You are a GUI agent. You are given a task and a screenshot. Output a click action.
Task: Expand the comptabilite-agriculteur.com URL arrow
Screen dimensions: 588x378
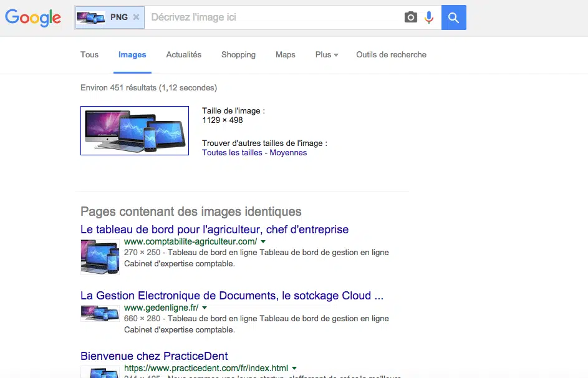pyautogui.click(x=263, y=241)
